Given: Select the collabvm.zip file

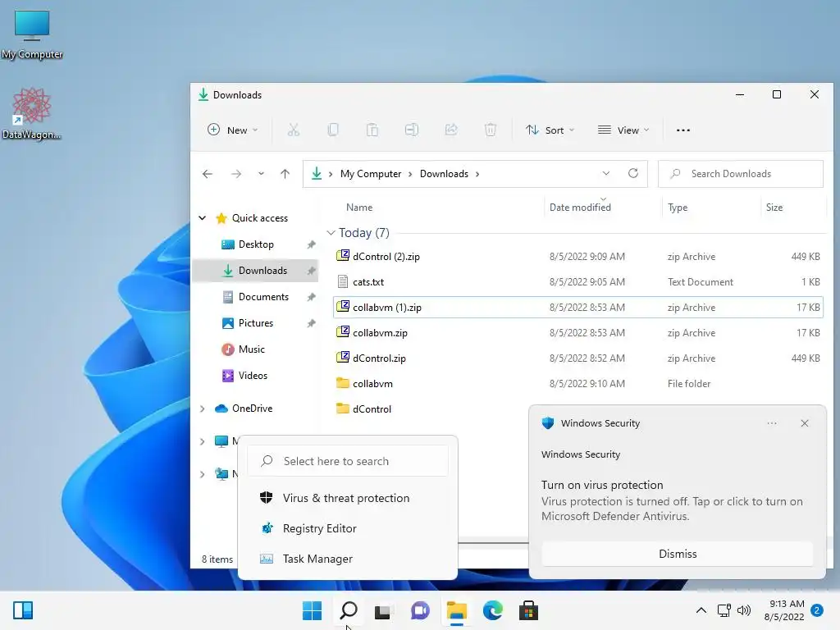Looking at the screenshot, I should 578,333.
